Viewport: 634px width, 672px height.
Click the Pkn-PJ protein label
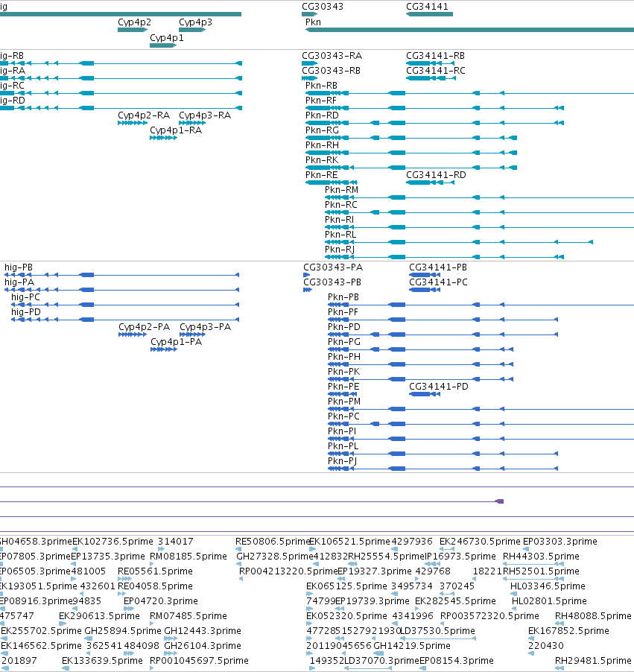point(342,461)
